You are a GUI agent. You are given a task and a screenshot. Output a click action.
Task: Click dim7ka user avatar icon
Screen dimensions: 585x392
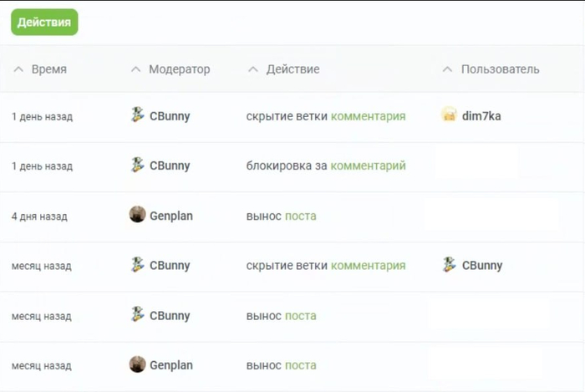coord(449,115)
